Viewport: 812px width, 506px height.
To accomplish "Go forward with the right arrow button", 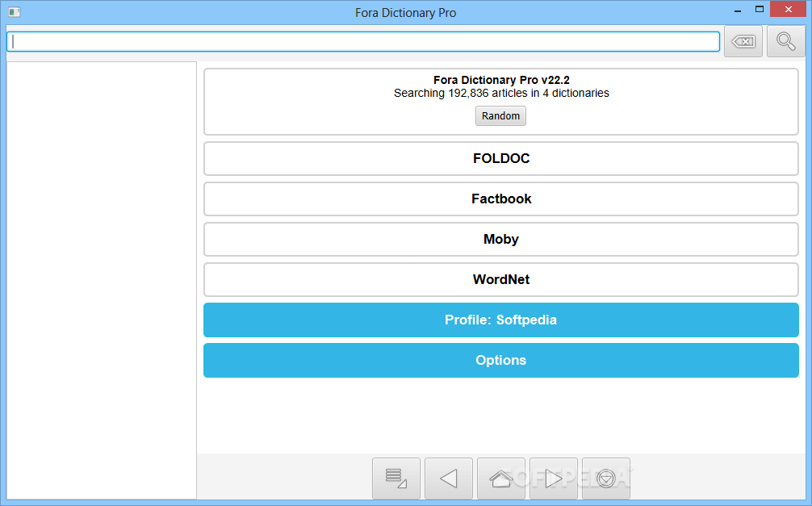I will pyautogui.click(x=554, y=479).
